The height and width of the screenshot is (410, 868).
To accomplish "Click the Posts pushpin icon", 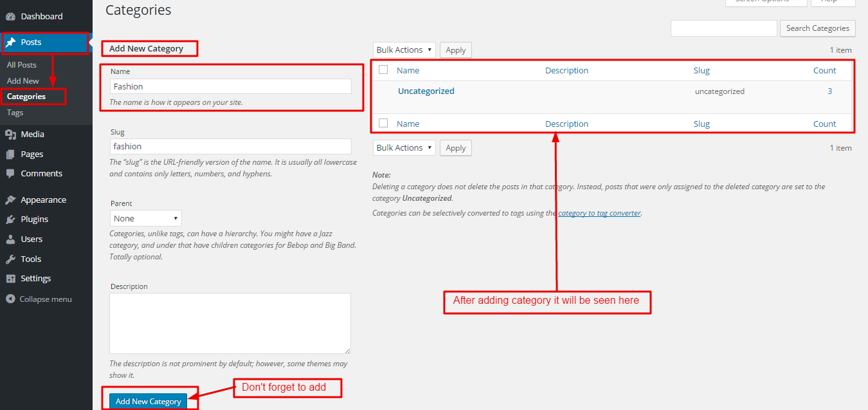I will point(10,42).
